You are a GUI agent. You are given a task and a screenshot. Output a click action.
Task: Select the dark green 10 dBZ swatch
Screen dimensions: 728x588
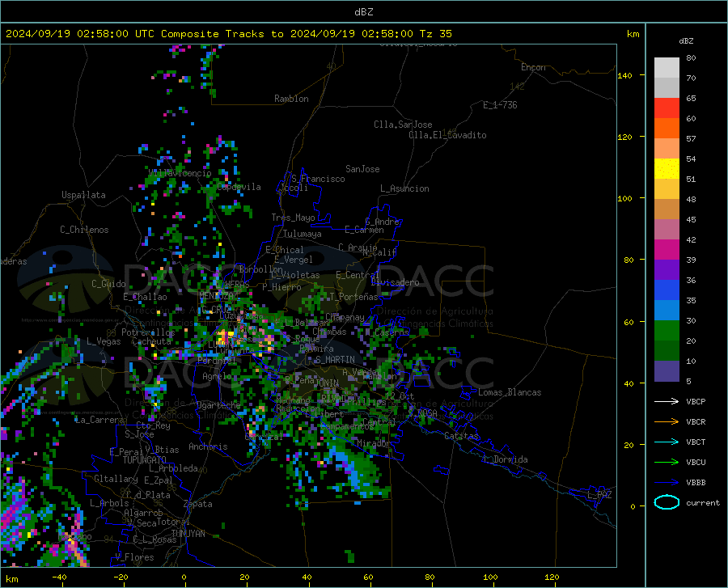click(667, 351)
